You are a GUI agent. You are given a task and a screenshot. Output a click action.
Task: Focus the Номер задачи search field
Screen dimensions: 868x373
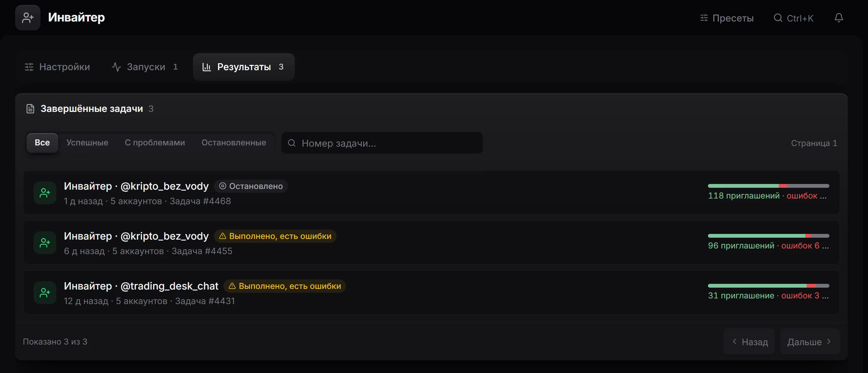pos(382,143)
